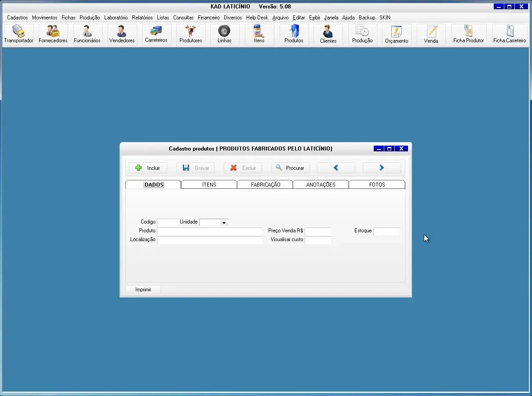Open the Fichas menu

point(69,18)
